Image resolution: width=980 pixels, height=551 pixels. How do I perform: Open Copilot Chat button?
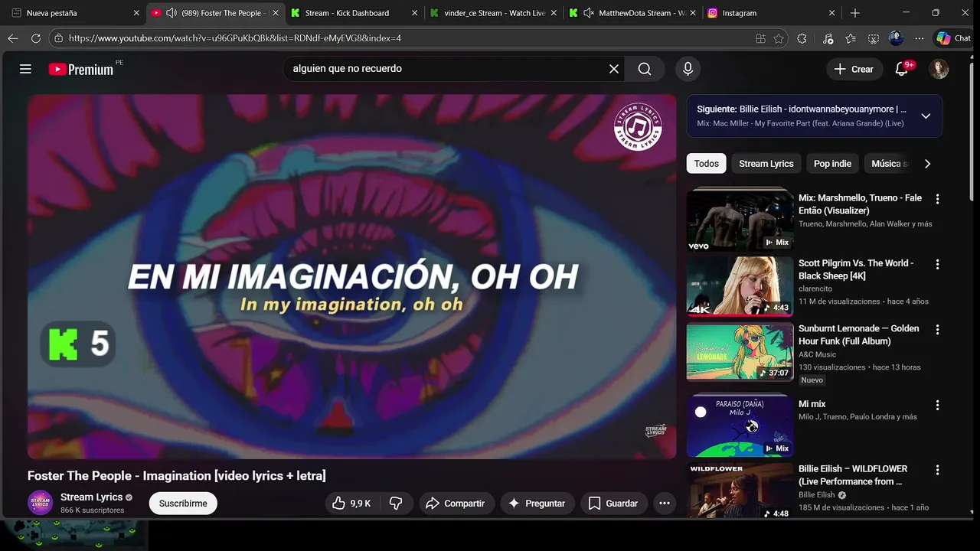click(954, 38)
